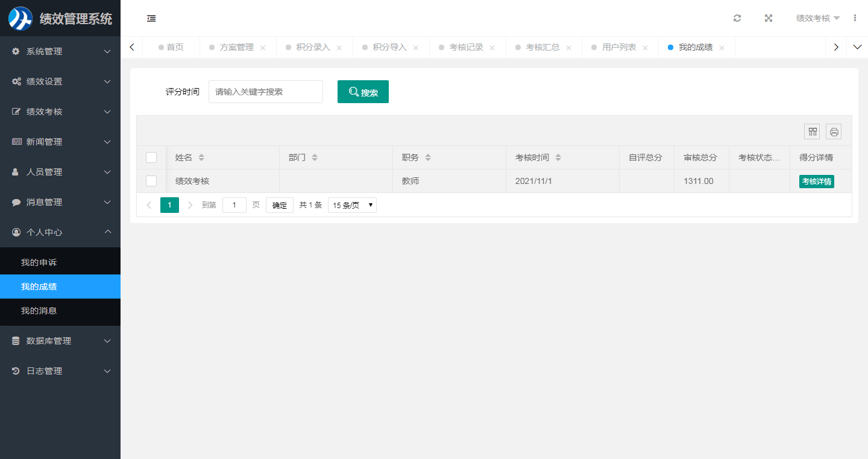Switch to the 考核记录 tab
Image resolution: width=868 pixels, height=459 pixels.
pos(466,47)
